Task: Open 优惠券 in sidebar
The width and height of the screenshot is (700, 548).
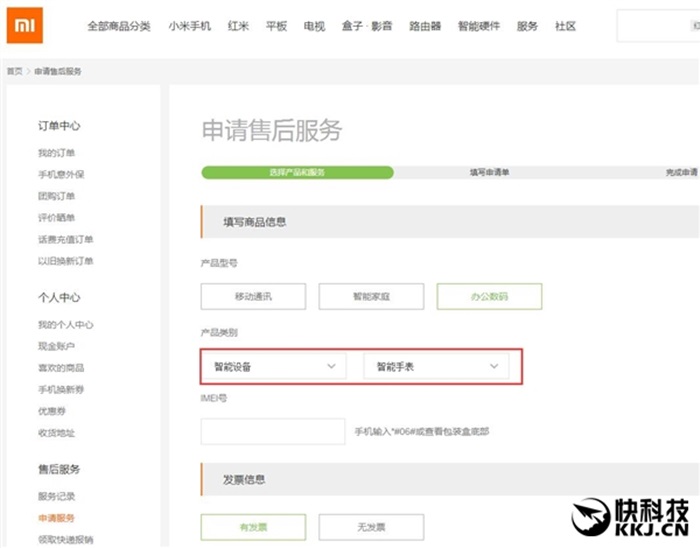Action: pyautogui.click(x=52, y=411)
